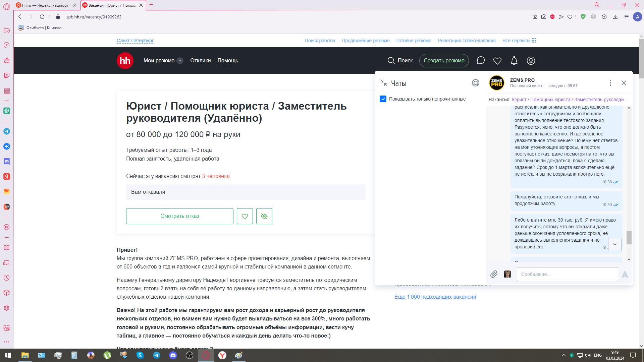The image size is (644, 362).
Task: Open the 'Помощь' menu item
Action: point(228,61)
